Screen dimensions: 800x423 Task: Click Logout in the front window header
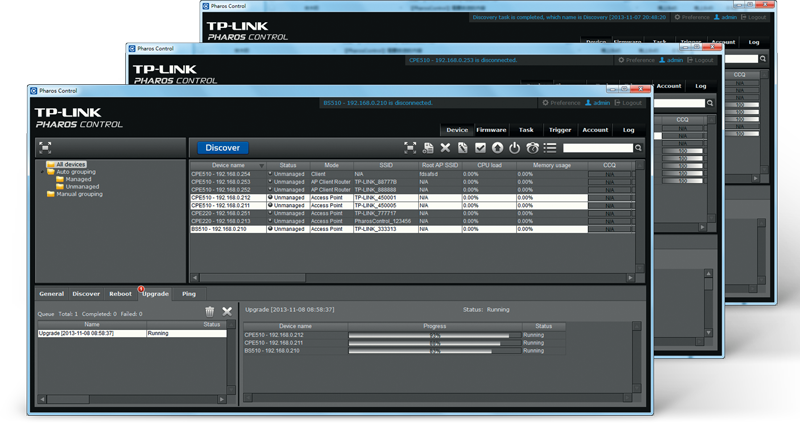[x=628, y=103]
